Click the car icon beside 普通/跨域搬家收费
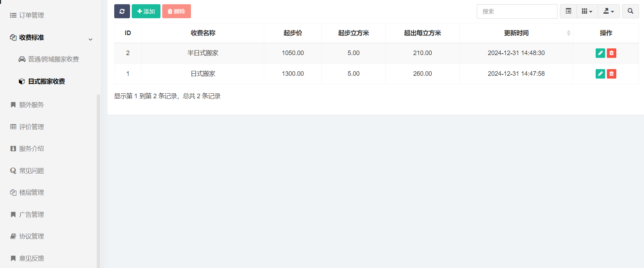Viewport: 644px width, 268px height. click(x=22, y=59)
